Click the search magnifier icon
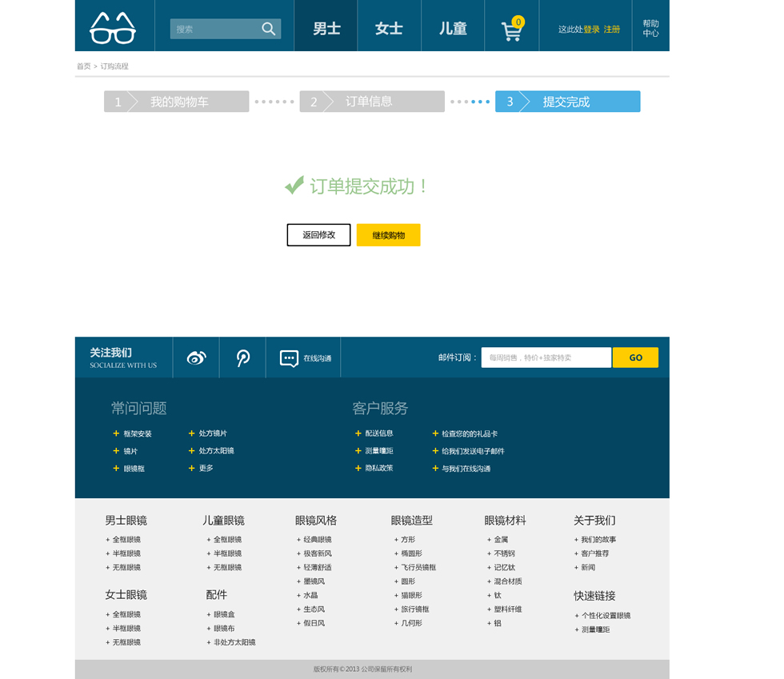 269,29
